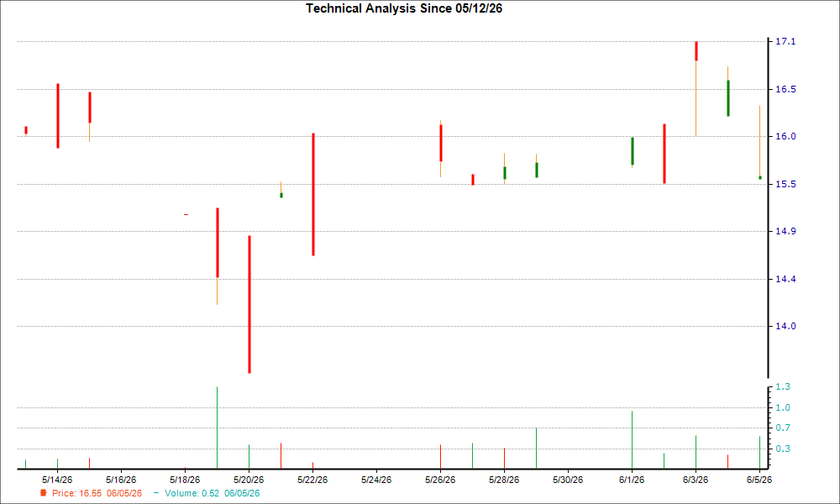
Task: Select the long red candlestick above 5/20/26
Action: (x=249, y=304)
